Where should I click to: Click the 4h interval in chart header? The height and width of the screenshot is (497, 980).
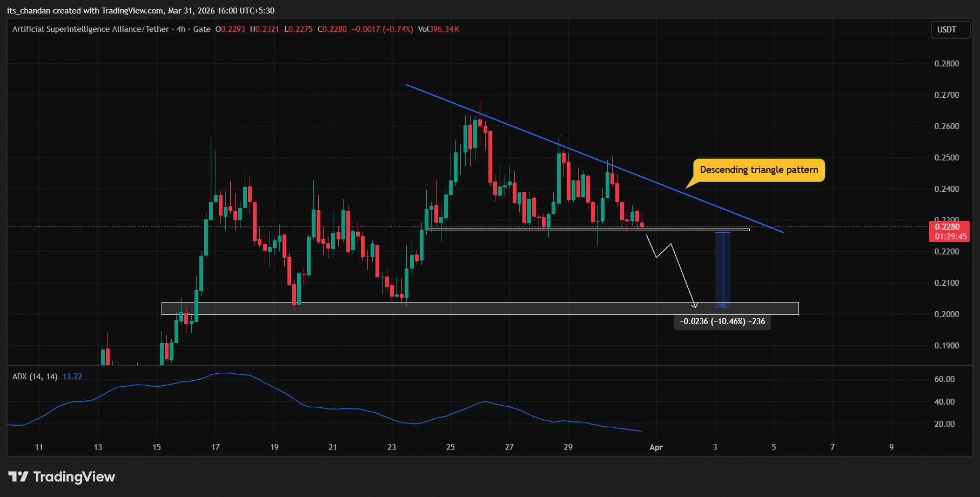(181, 29)
